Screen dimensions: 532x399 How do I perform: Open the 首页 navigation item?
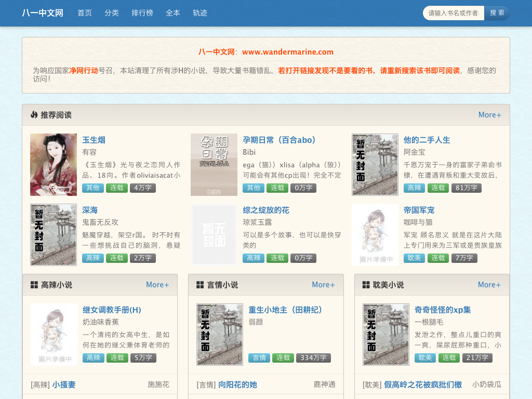[x=85, y=13]
